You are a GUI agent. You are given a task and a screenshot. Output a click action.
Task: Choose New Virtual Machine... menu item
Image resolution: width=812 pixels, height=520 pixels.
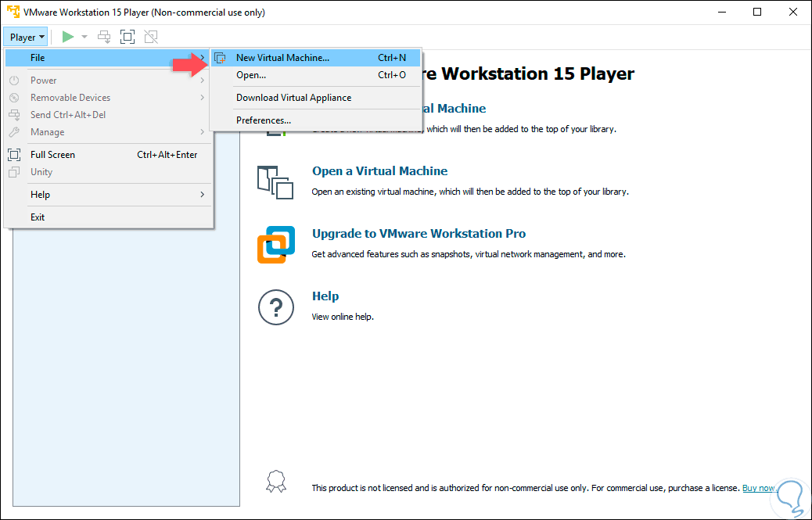click(315, 57)
